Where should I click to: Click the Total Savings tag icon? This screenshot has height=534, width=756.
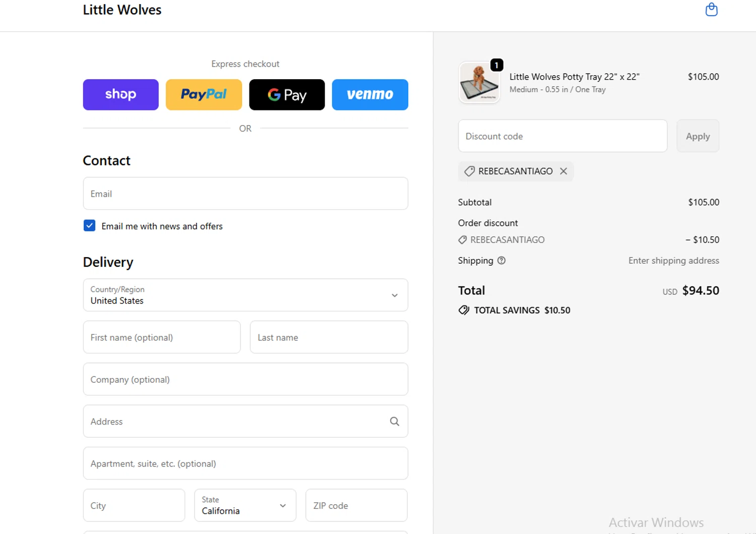464,310
